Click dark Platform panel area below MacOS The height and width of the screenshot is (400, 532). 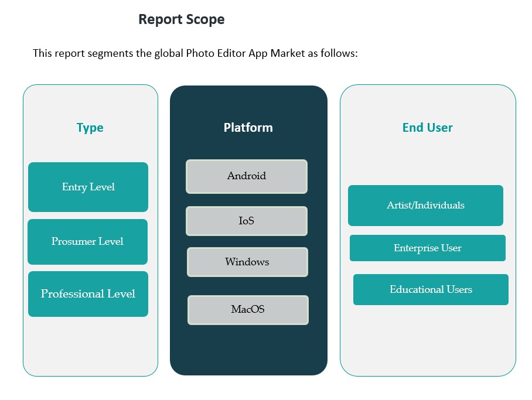tap(248, 348)
